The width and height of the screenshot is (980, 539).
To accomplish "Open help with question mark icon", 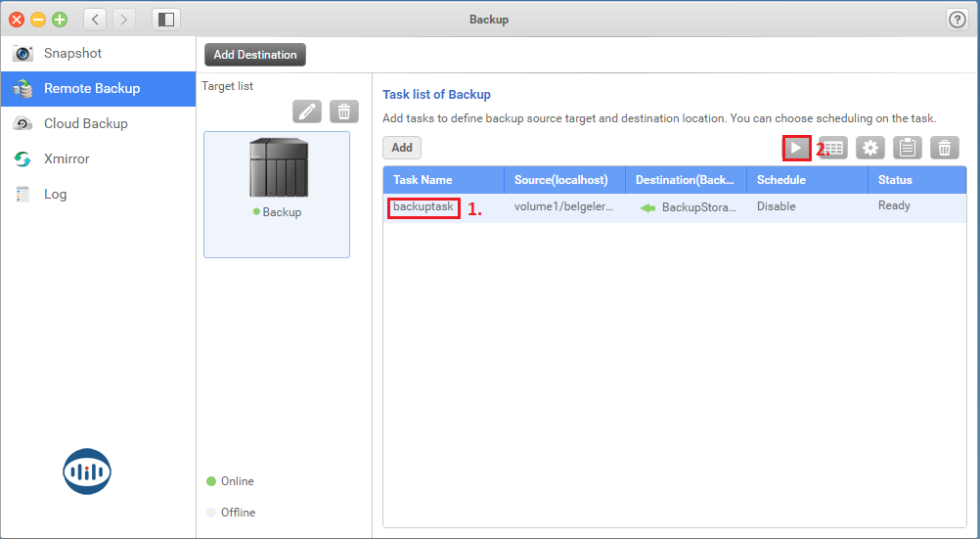I will click(x=957, y=20).
